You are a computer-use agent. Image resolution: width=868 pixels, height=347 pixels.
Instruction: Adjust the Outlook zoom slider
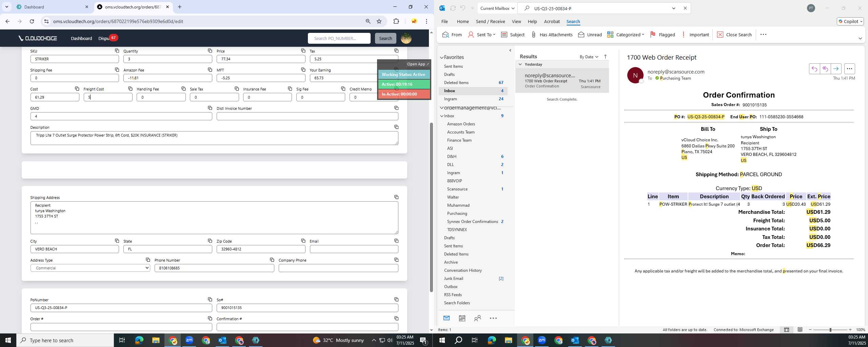pos(830,330)
